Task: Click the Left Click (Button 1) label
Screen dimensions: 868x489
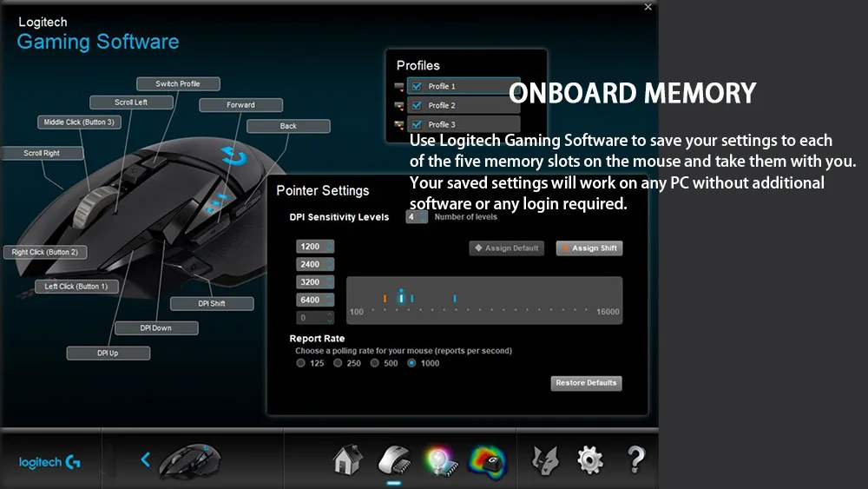Action: [76, 287]
